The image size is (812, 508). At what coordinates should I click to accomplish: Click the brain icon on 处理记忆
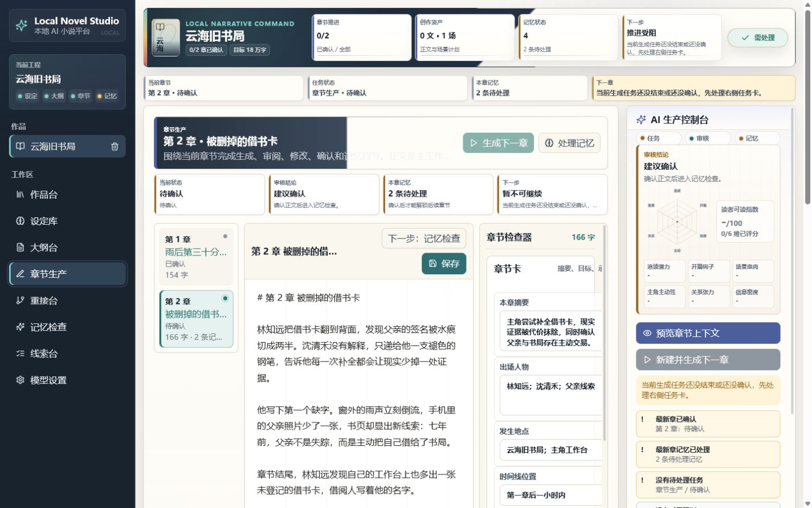click(549, 143)
